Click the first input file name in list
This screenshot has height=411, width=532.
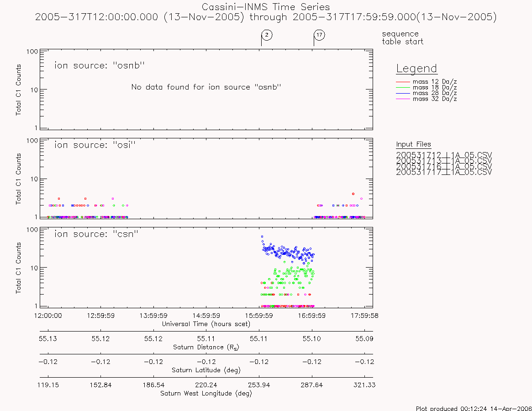pos(444,155)
